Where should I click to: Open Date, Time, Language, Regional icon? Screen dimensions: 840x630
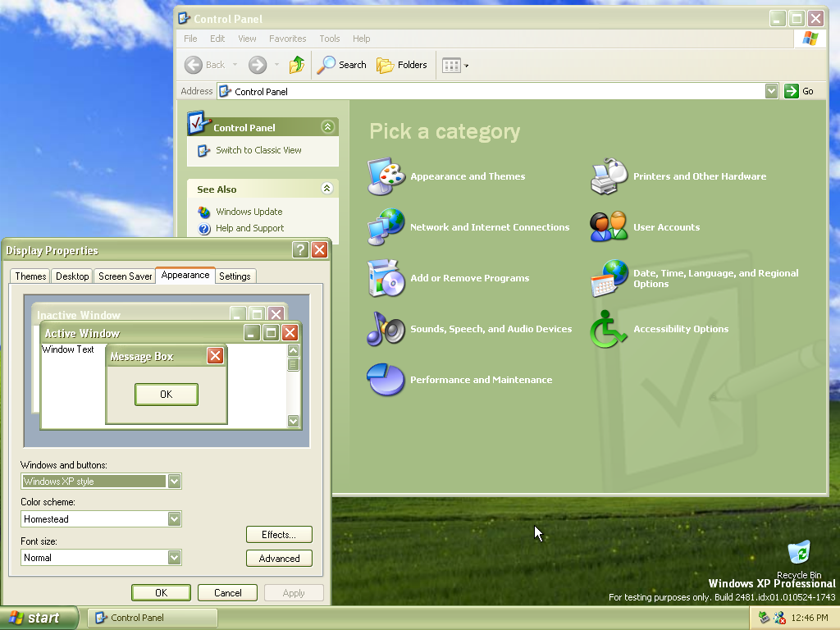pos(609,278)
